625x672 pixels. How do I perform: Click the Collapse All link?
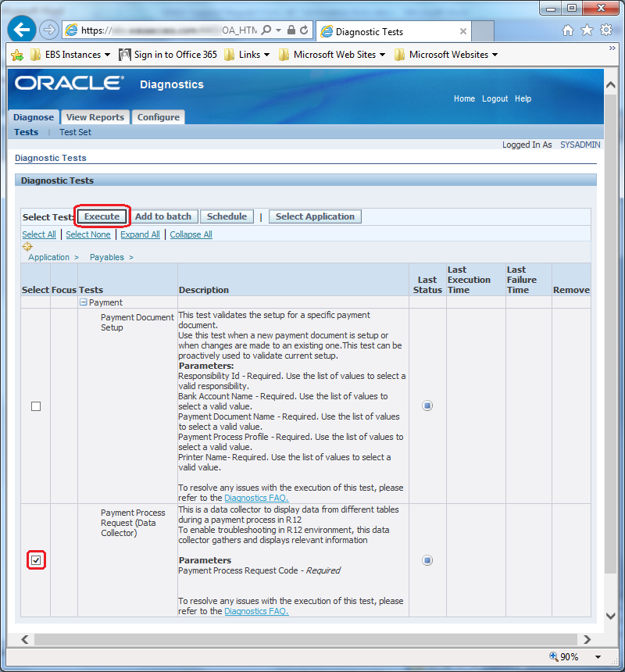[x=191, y=234]
